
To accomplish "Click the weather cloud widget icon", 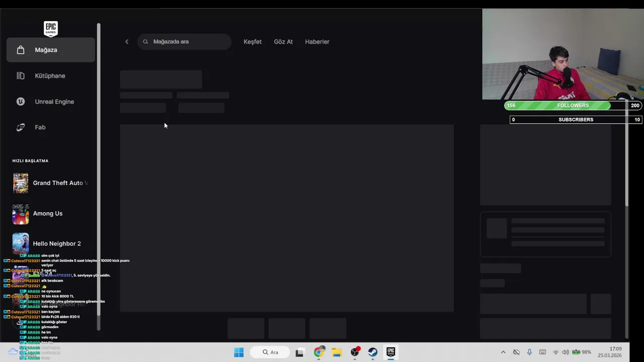I will tap(13, 352).
